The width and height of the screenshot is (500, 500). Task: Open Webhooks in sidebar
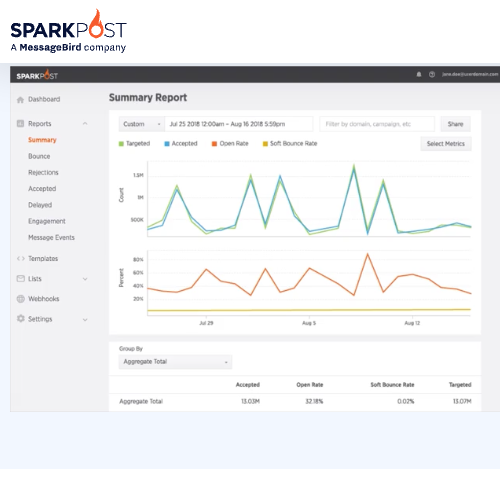point(44,299)
